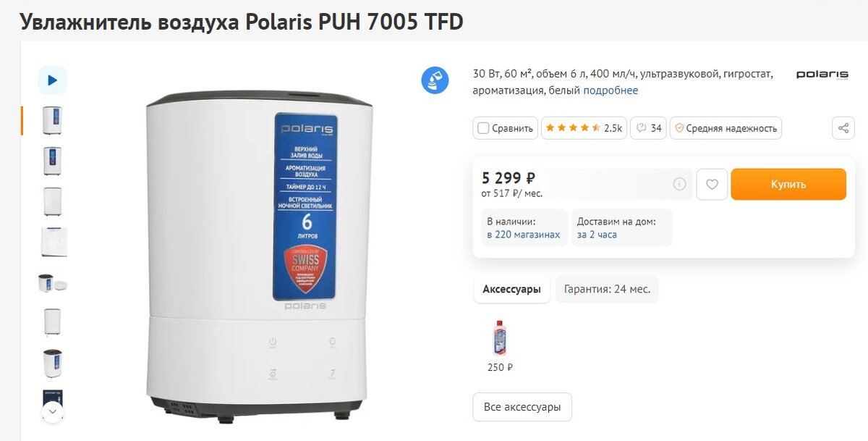This screenshot has width=868, height=441.
Task: Expand description via подробнее link
Action: [610, 91]
